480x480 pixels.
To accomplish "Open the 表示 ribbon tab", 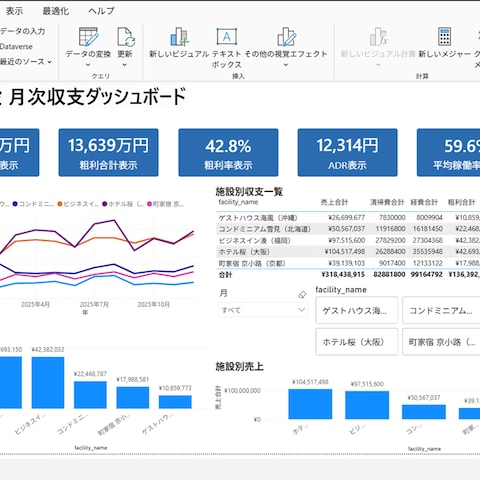I will (x=14, y=11).
